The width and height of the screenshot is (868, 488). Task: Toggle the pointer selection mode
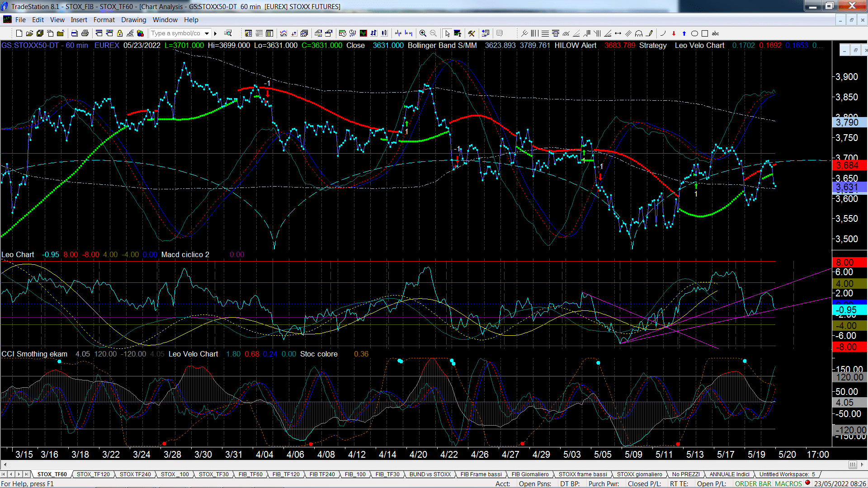[x=447, y=33]
